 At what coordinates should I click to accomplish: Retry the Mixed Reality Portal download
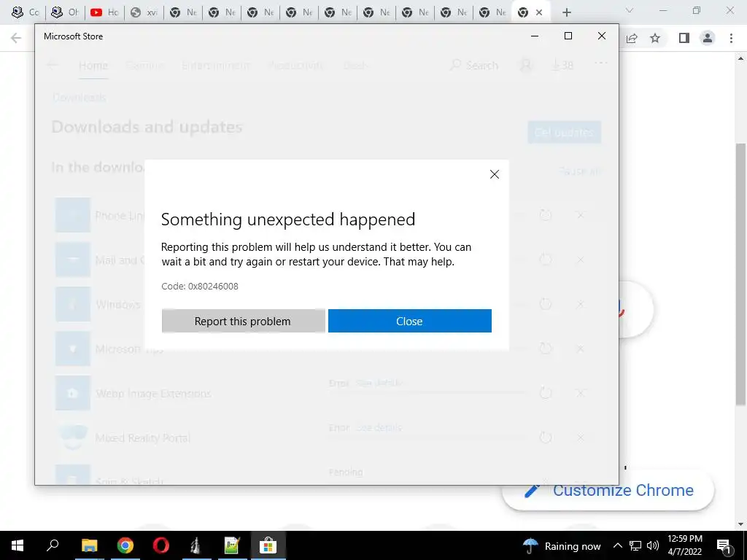click(546, 437)
